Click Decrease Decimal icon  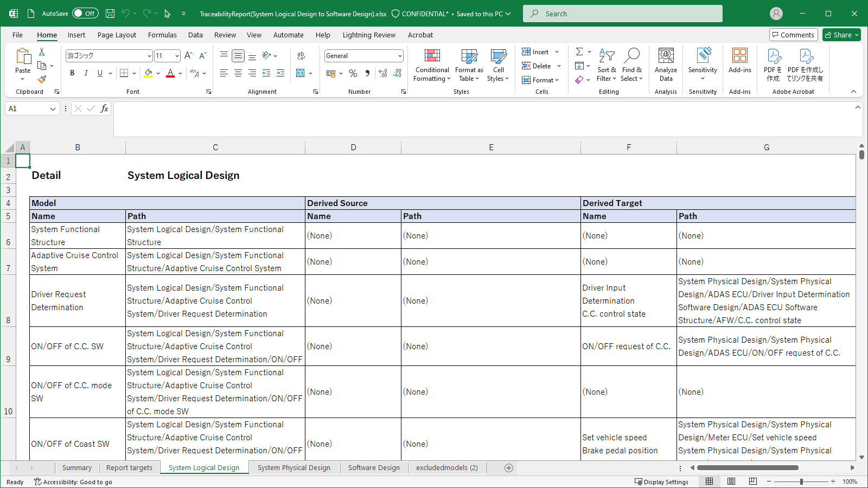(397, 73)
